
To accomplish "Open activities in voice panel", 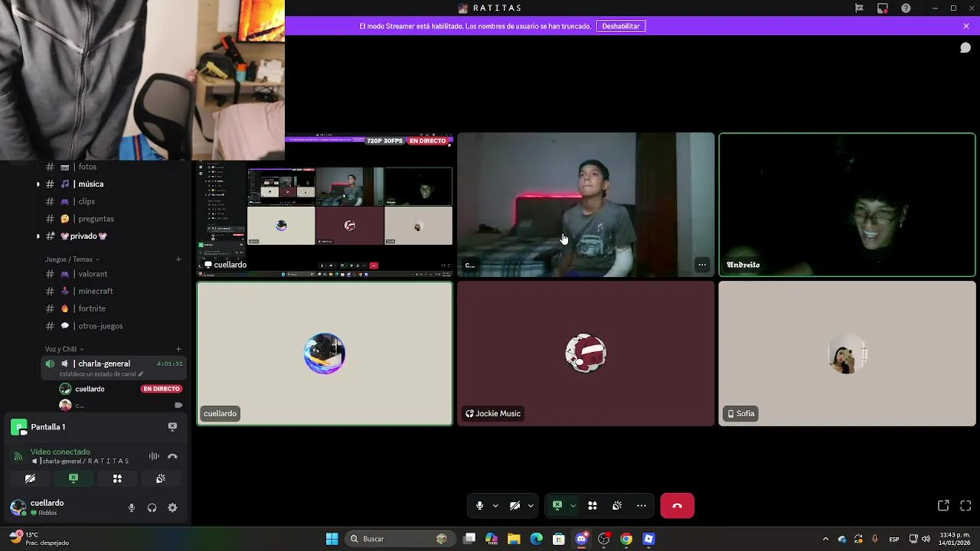I will (117, 478).
